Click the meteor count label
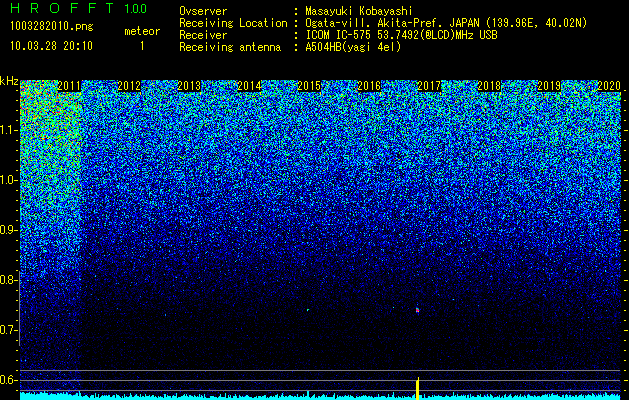Image resolution: width=629 pixels, height=400 pixels. point(142,31)
